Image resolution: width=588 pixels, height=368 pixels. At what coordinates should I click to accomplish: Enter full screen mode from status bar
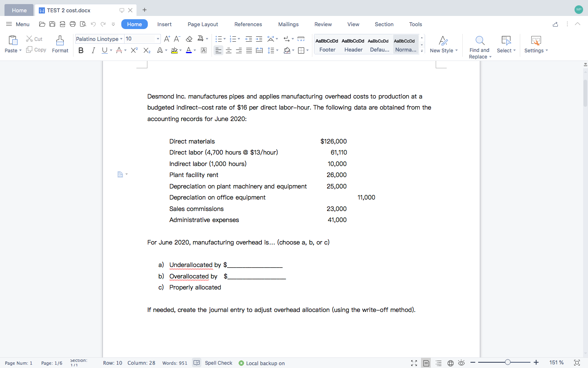coord(414,363)
